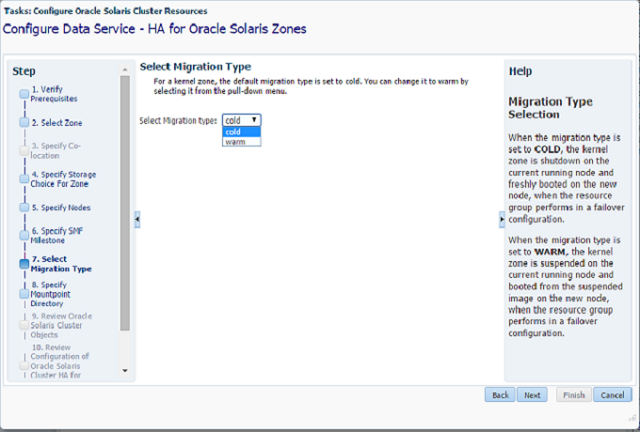Click the step 9 greyed marker icon
Screen dimensions: 640x432
pyautogui.click(x=24, y=325)
